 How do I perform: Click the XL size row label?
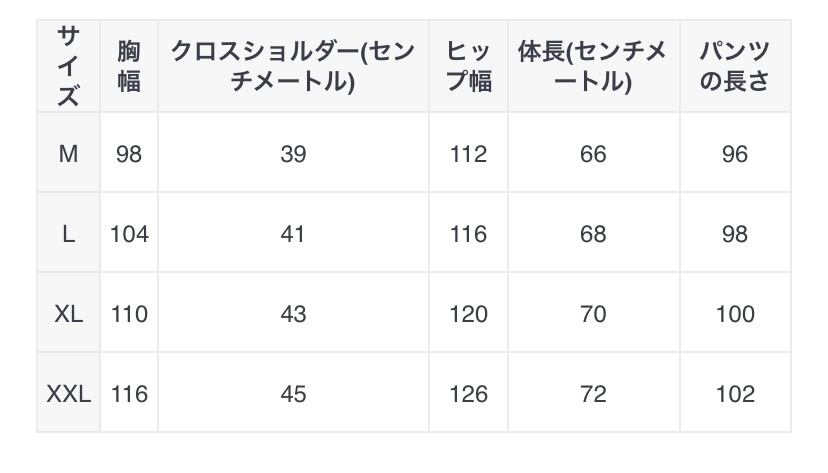point(68,314)
